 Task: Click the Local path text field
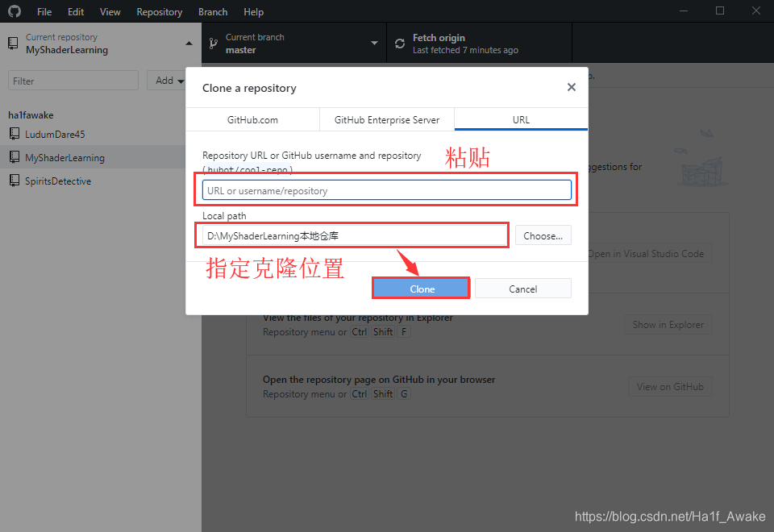tap(355, 235)
